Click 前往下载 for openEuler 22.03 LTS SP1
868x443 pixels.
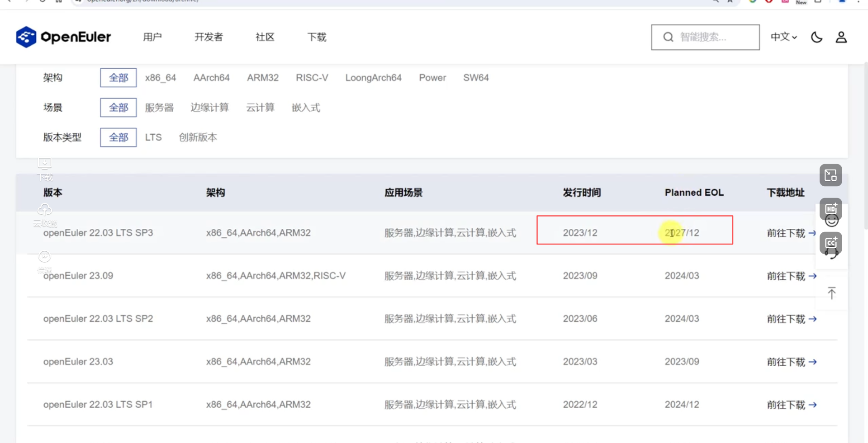(786, 405)
